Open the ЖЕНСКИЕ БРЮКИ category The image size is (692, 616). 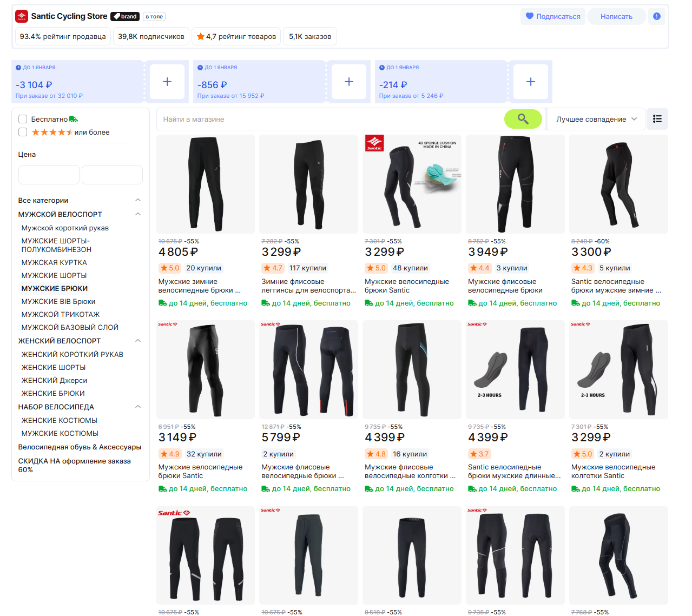click(53, 393)
